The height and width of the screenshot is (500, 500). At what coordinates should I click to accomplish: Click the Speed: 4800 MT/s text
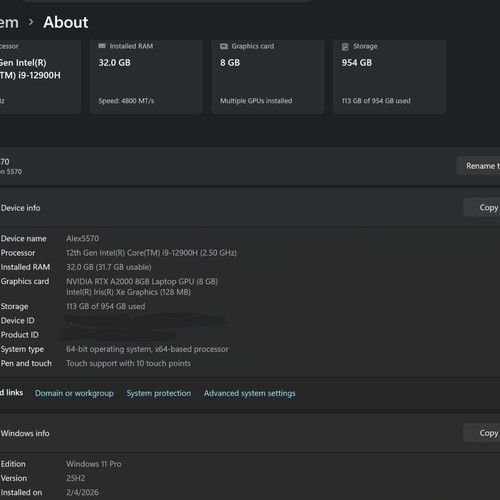[x=126, y=101]
